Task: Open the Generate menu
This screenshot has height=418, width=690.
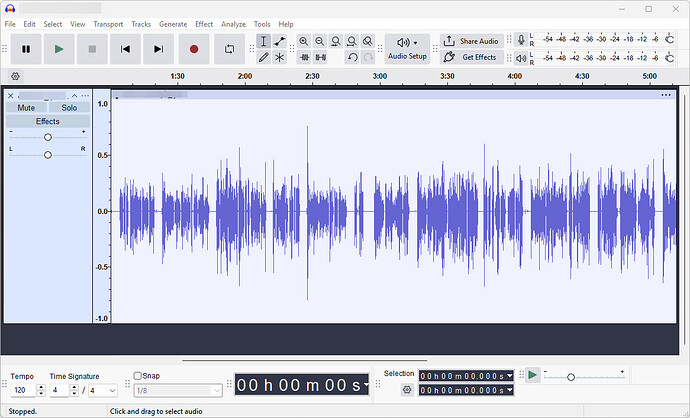Action: click(x=173, y=24)
